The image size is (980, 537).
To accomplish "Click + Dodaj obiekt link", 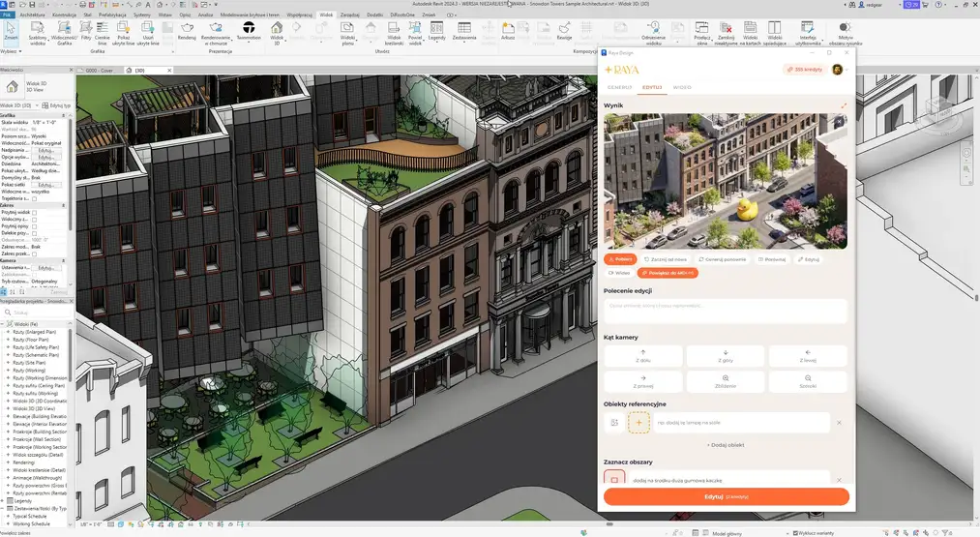I will 726,445.
